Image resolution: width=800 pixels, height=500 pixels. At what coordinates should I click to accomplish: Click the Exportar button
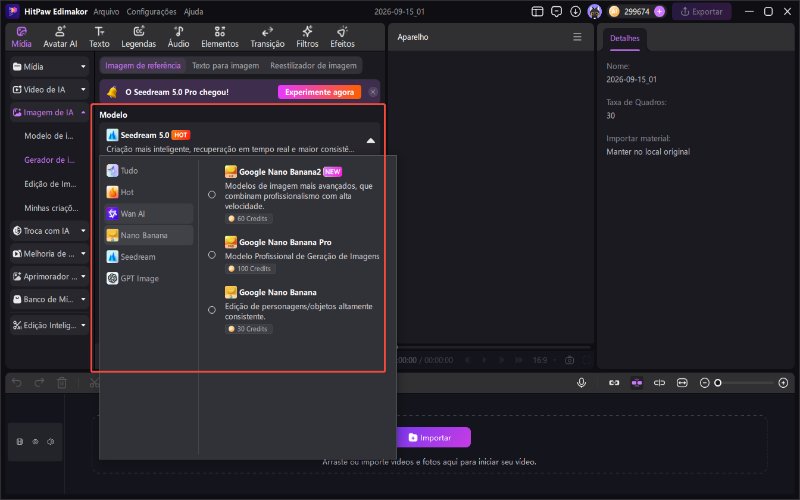pos(702,12)
